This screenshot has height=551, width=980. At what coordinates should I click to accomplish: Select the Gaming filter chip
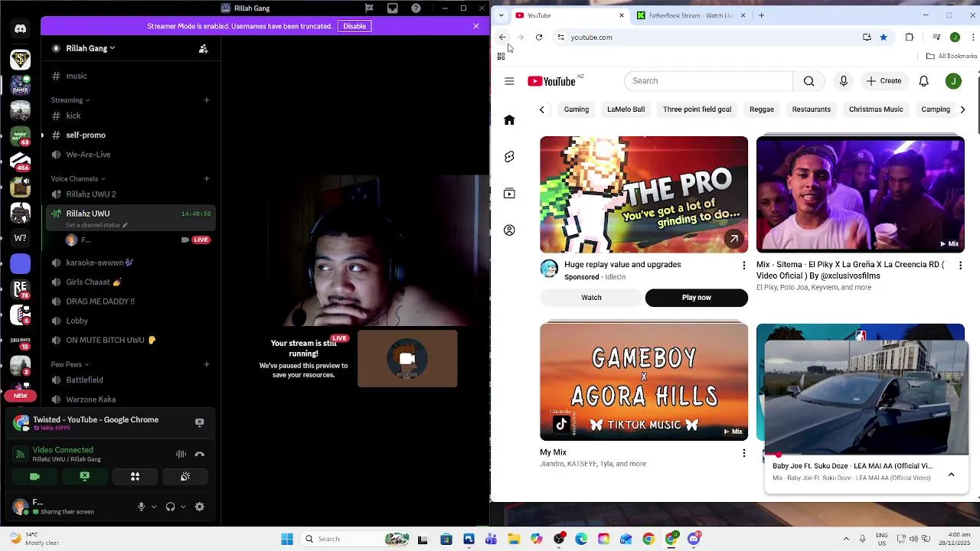point(577,109)
